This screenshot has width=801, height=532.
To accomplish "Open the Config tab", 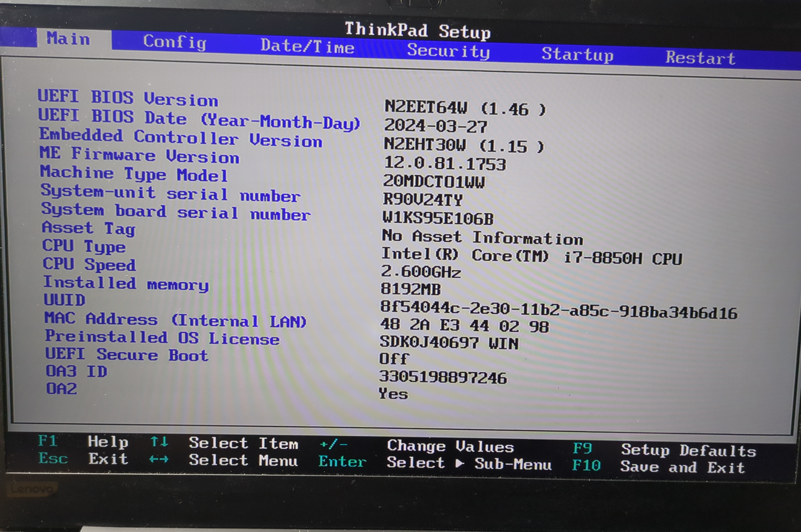I will click(x=175, y=42).
